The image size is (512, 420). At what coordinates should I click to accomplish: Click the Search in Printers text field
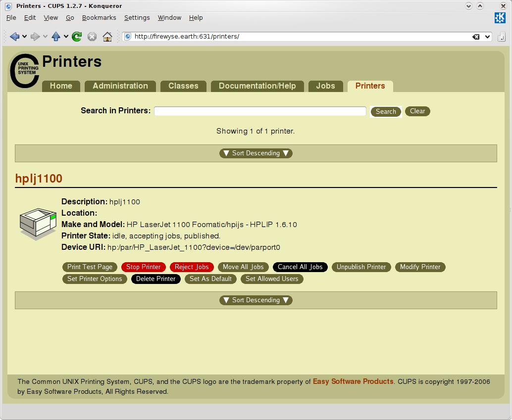260,111
